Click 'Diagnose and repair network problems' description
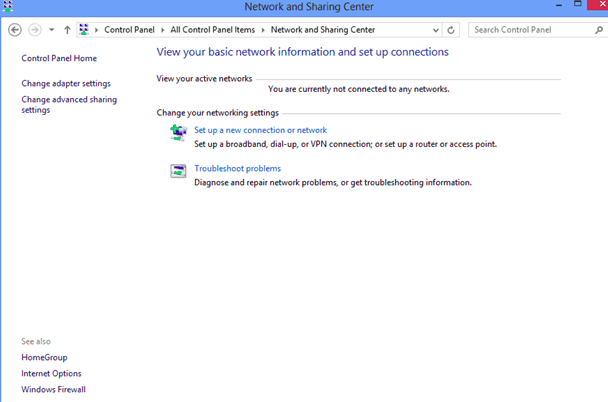Image resolution: width=608 pixels, height=402 pixels. 333,183
